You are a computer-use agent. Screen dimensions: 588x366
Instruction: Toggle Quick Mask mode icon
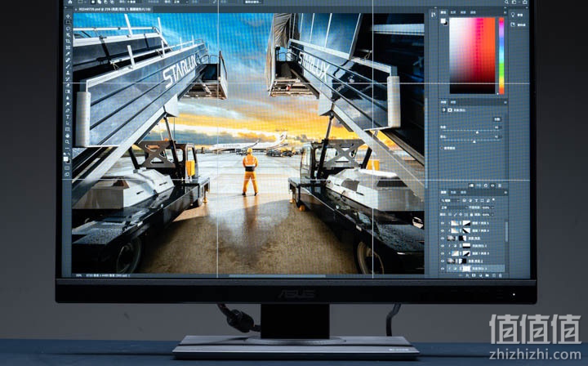pos(67,167)
